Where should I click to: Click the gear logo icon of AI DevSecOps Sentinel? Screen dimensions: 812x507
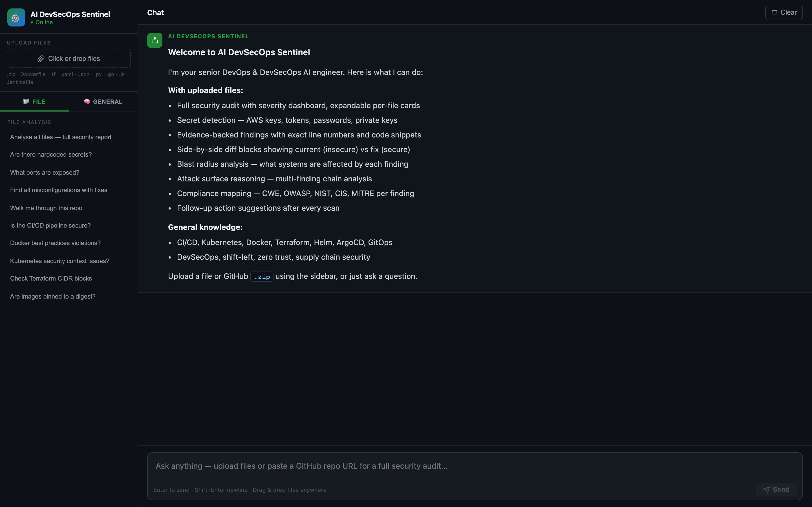click(x=16, y=17)
